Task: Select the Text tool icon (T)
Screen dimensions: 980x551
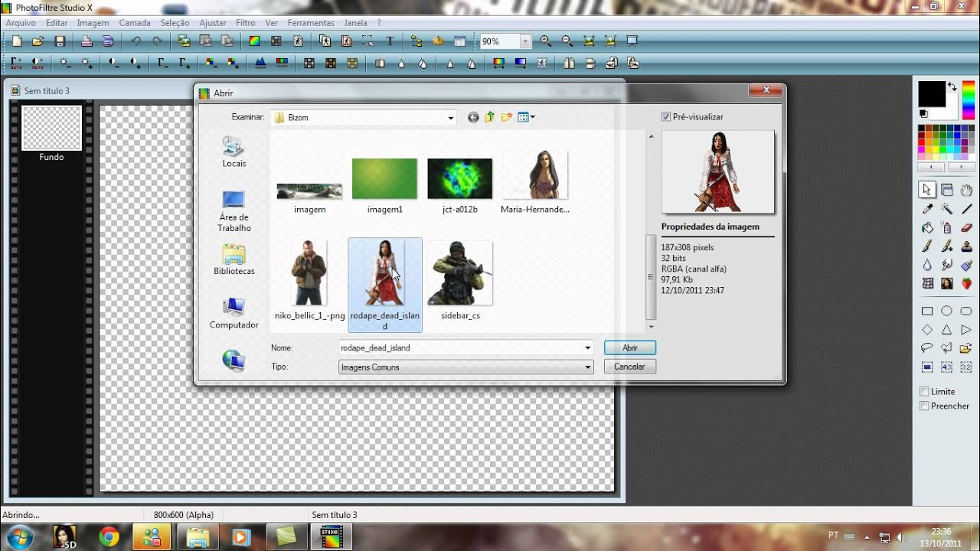Action: [389, 41]
